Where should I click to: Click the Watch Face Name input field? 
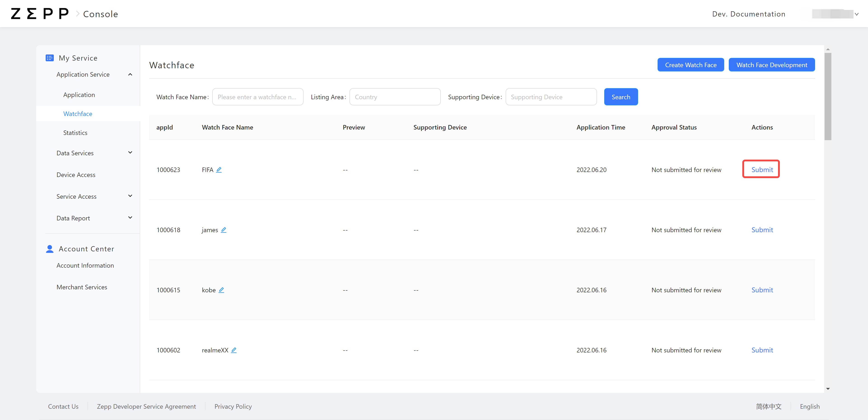(x=257, y=97)
